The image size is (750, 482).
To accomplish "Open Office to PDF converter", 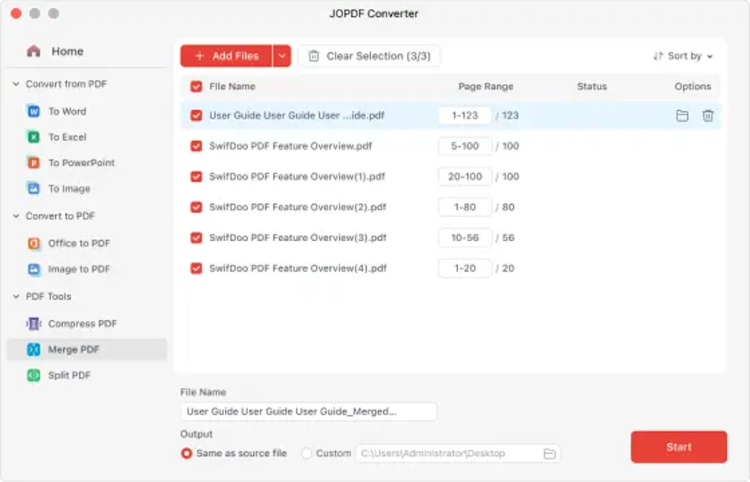I will click(34, 244).
